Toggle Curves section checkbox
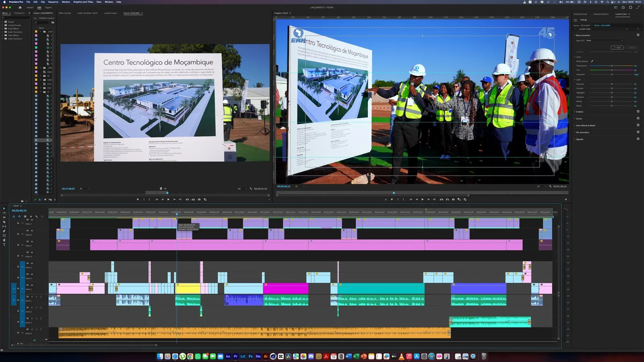Viewport: 644px width, 362px height. (638, 118)
